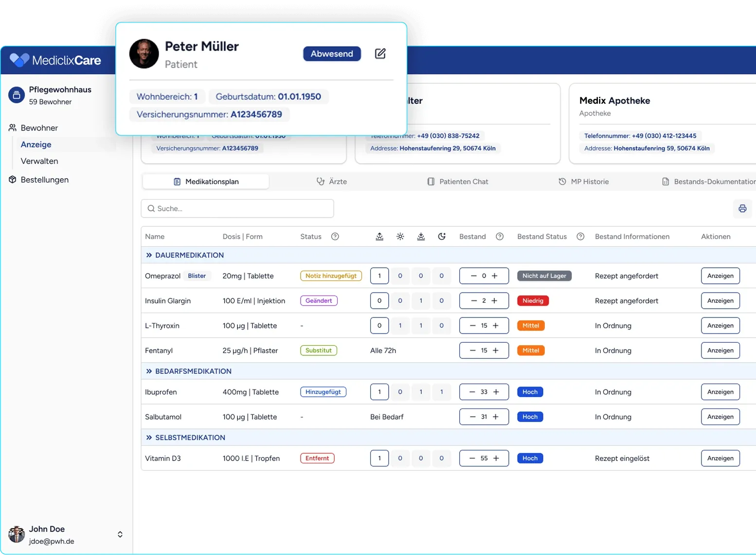The height and width of the screenshot is (555, 756).
Task: Open the John Doe account switcher chevron
Action: pyautogui.click(x=120, y=535)
